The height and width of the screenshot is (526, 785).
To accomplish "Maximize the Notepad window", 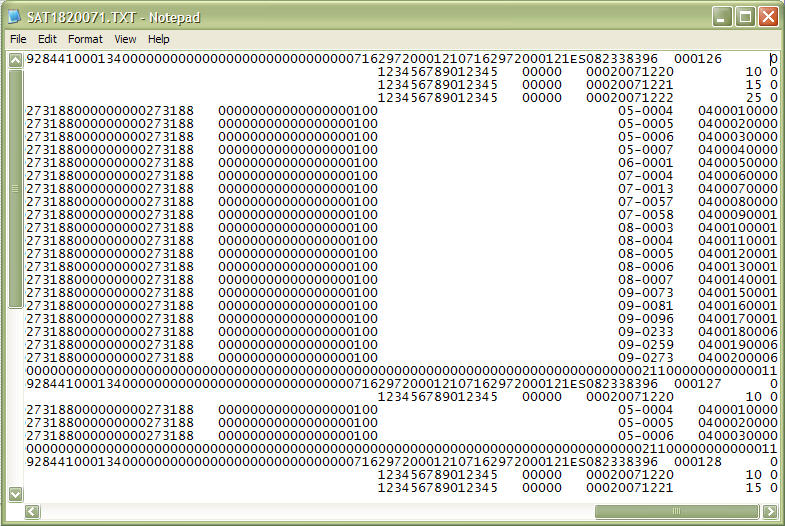I will [x=745, y=17].
